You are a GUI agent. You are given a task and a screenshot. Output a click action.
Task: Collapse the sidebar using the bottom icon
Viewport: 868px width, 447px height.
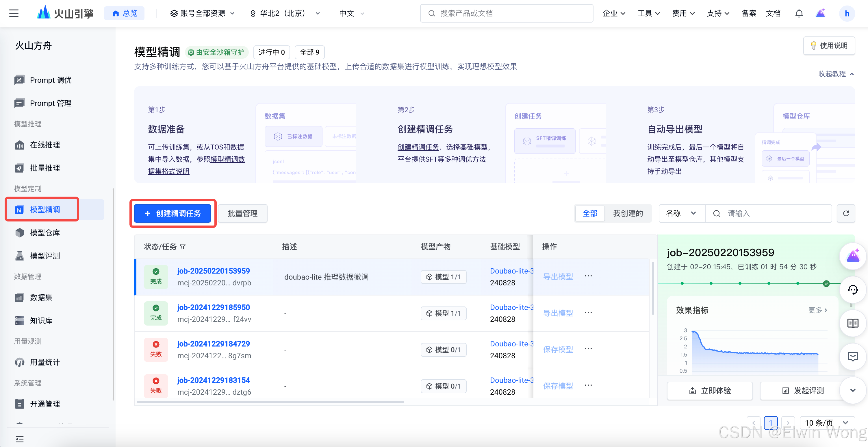click(x=20, y=439)
